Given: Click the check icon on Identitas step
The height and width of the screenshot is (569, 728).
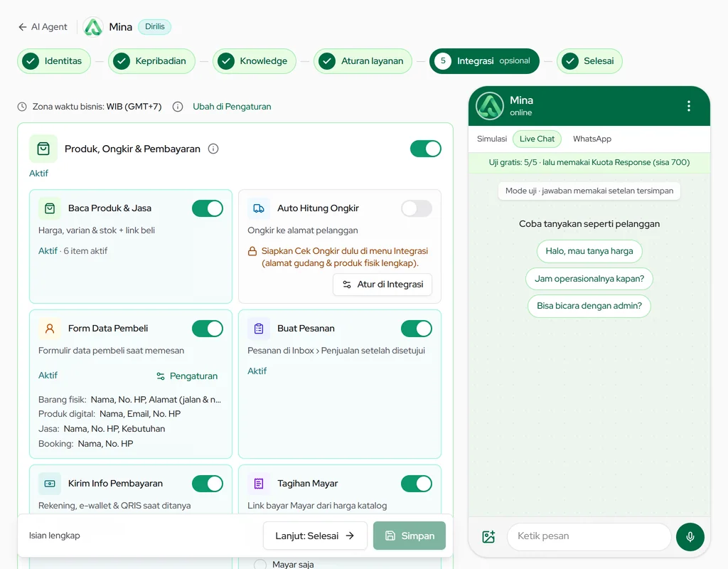Looking at the screenshot, I should [x=31, y=61].
